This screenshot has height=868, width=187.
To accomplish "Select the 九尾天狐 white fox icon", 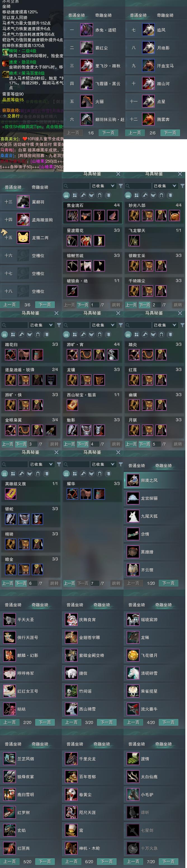I will [x=133, y=516].
